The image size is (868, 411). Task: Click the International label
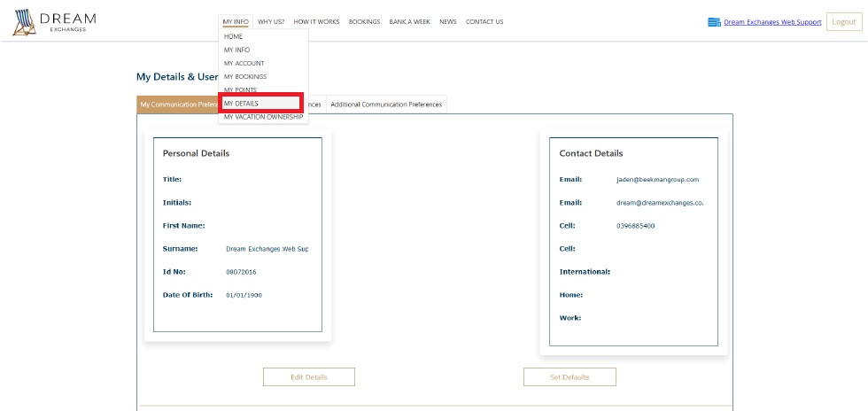click(585, 272)
